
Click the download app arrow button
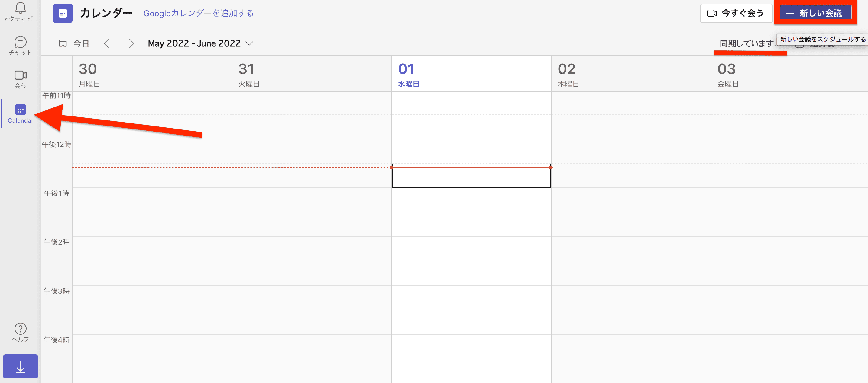[20, 366]
